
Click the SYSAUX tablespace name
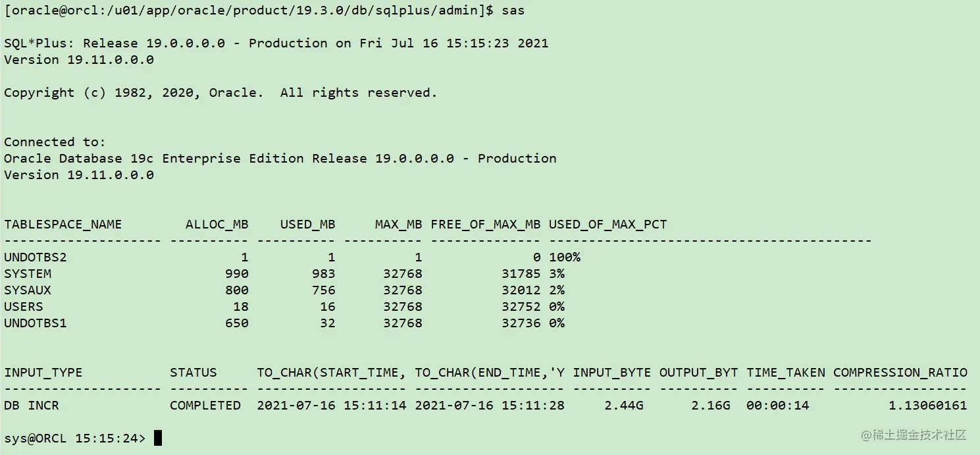(28, 290)
